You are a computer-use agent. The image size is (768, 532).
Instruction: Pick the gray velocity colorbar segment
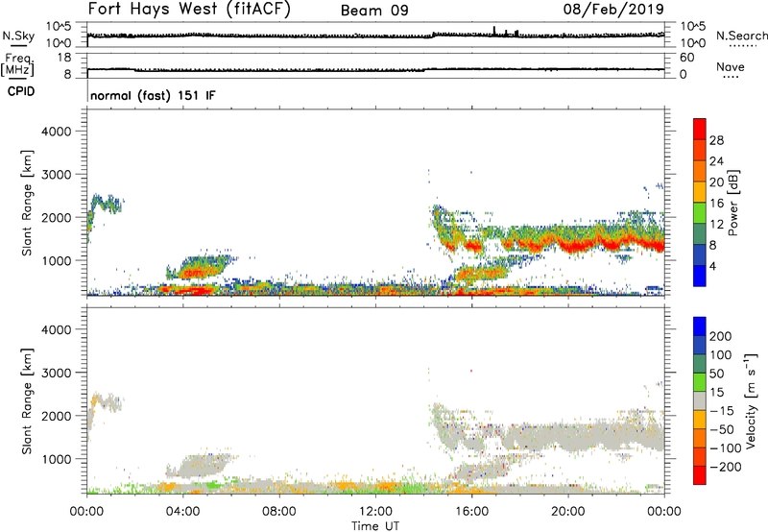[700, 401]
